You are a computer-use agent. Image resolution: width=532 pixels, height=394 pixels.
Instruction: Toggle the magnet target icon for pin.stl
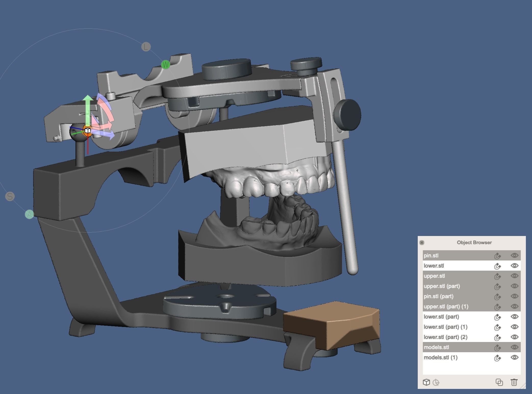click(x=497, y=256)
